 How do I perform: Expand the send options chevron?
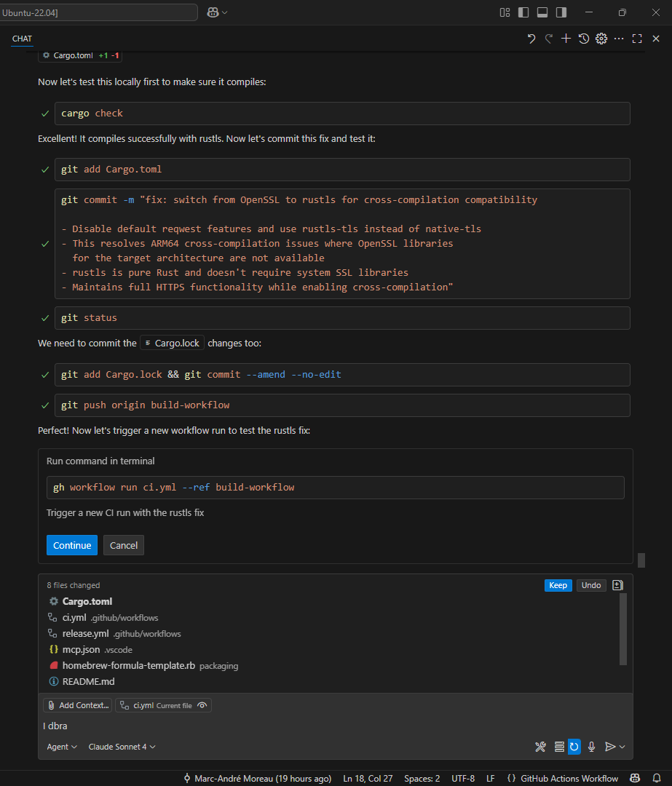click(622, 747)
